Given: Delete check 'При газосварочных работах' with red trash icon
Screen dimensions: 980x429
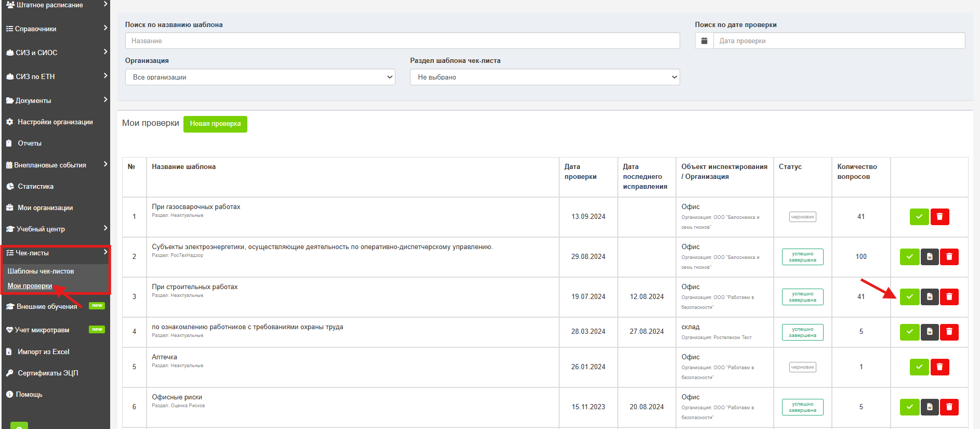Looking at the screenshot, I should [939, 217].
